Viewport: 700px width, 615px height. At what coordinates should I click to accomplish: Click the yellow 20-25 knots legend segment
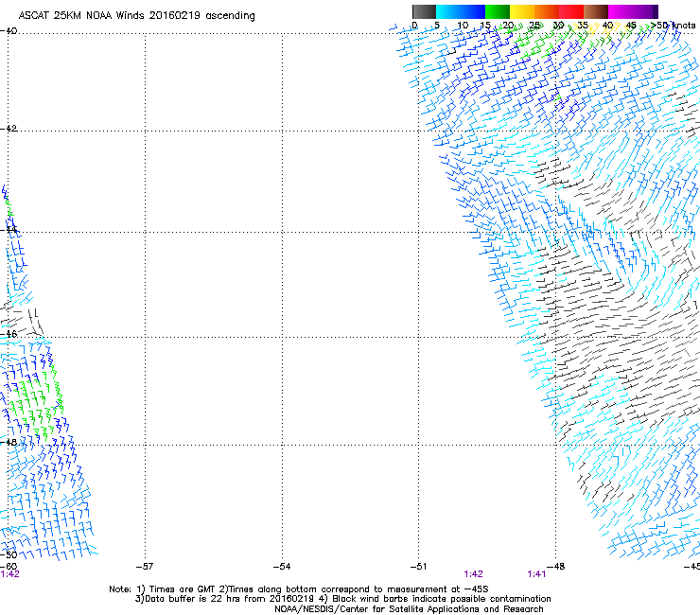point(522,11)
